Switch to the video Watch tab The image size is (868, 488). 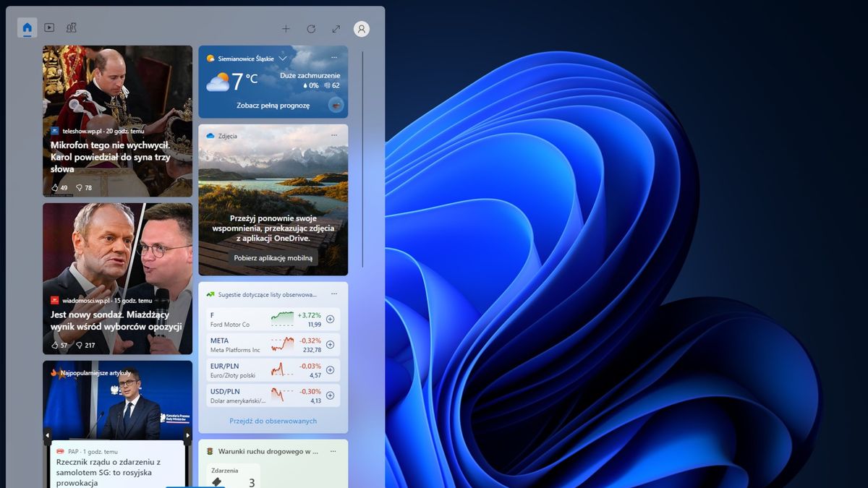[49, 28]
